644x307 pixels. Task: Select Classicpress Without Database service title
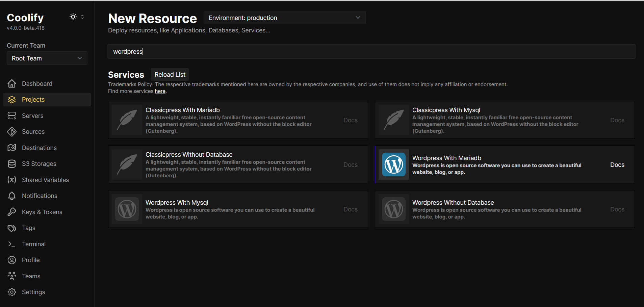189,155
